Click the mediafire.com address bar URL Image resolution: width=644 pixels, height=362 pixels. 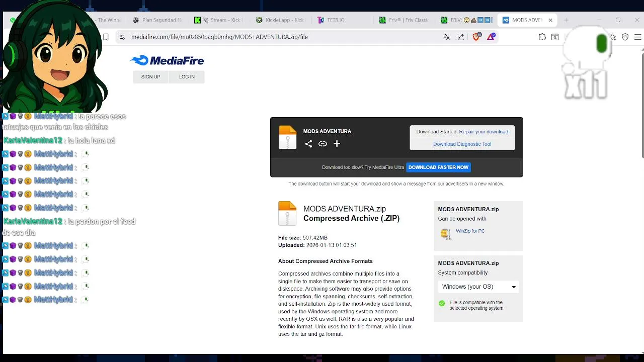point(219,37)
